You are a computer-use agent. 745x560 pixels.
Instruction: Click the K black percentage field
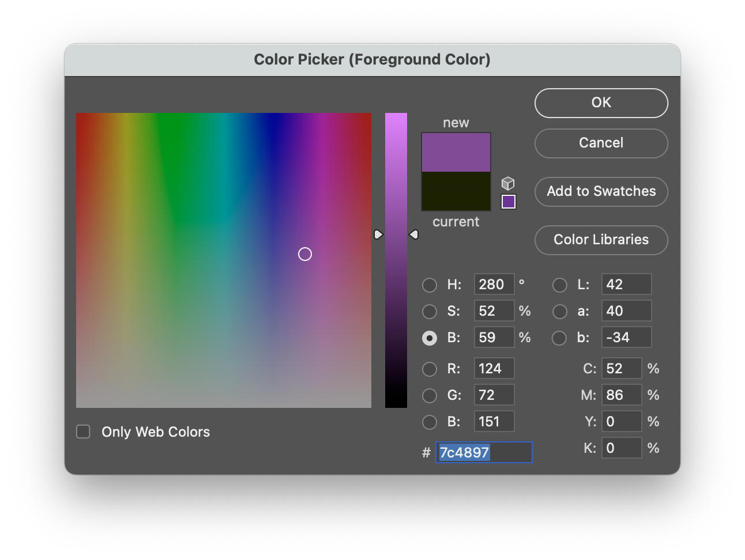[x=621, y=448]
